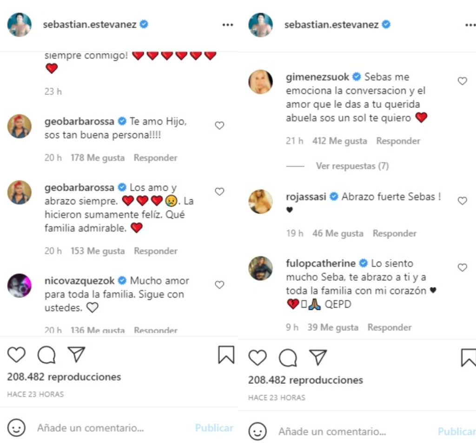Open gimenezsuok's profile picture

coord(260,82)
